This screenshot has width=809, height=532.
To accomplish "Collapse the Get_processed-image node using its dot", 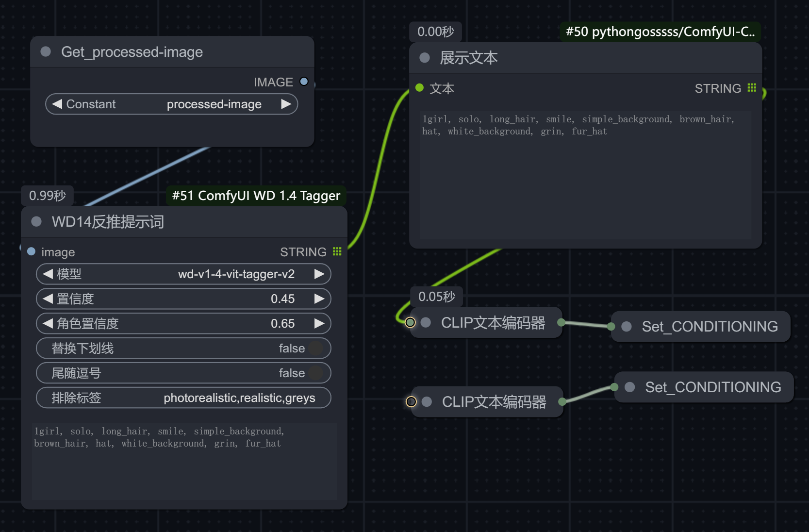I will click(46, 51).
